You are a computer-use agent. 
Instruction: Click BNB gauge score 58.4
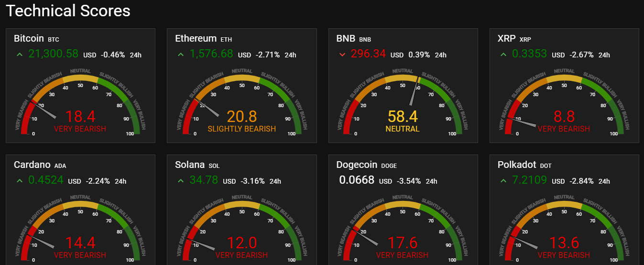pos(403,116)
